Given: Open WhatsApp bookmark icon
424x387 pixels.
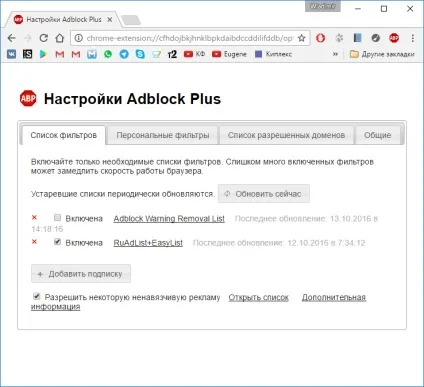Looking at the screenshot, I should pos(108,54).
